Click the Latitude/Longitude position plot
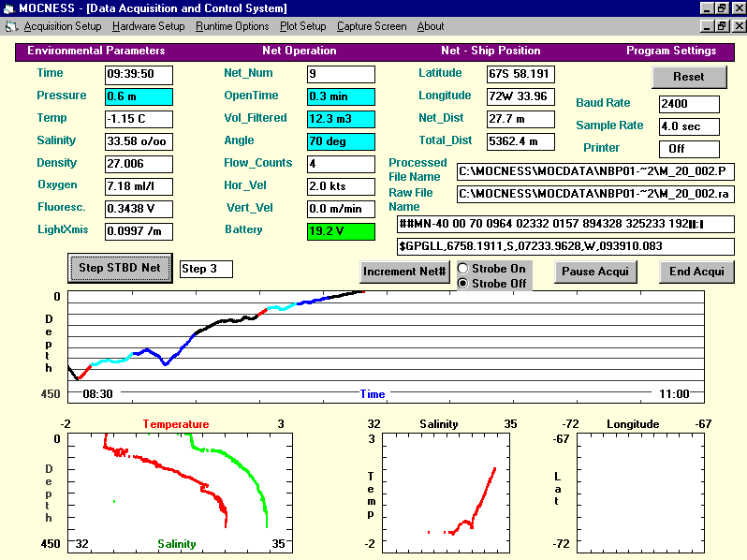Viewport: 747px width, 560px height. tap(641, 493)
